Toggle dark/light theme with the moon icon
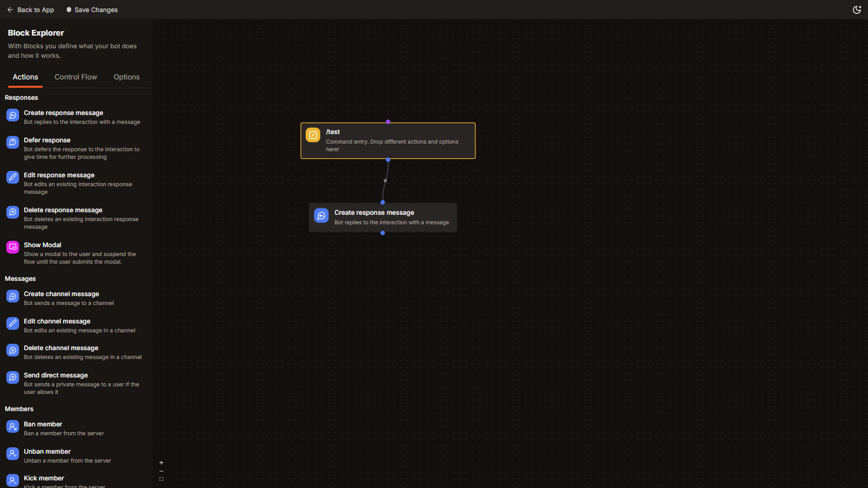 pos(857,10)
